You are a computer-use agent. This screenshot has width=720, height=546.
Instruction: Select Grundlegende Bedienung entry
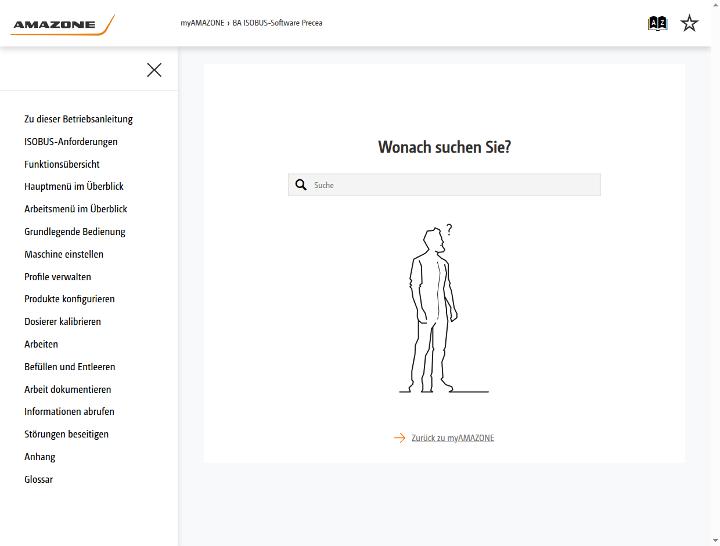tap(75, 231)
